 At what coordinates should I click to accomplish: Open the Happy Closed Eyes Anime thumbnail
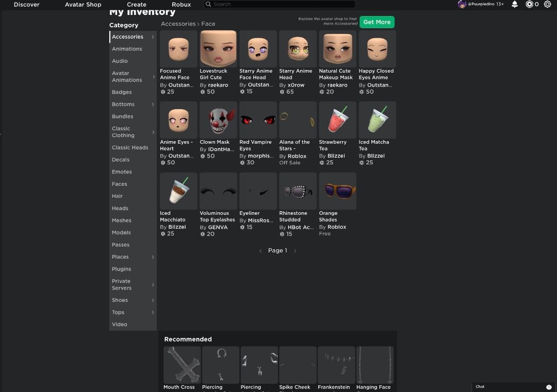(377, 49)
